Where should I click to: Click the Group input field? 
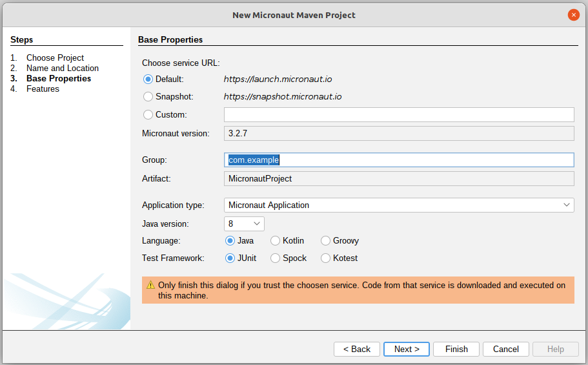point(399,160)
